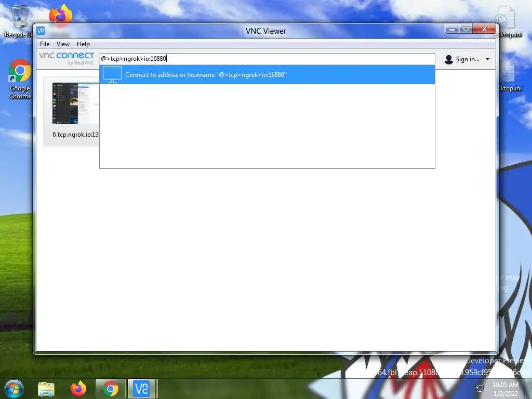
Task: Click the user avatar icon beside Sign in
Action: click(x=448, y=59)
